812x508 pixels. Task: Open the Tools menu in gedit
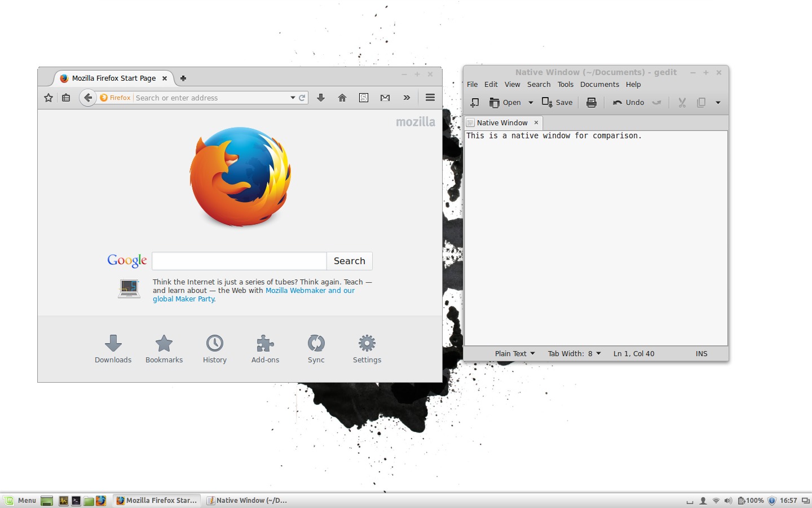pyautogui.click(x=566, y=85)
